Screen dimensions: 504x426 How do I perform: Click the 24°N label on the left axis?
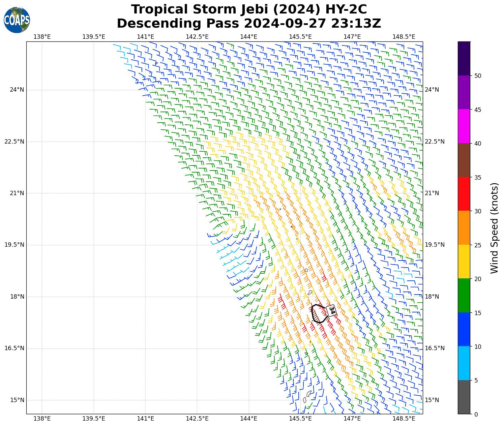tap(17, 90)
